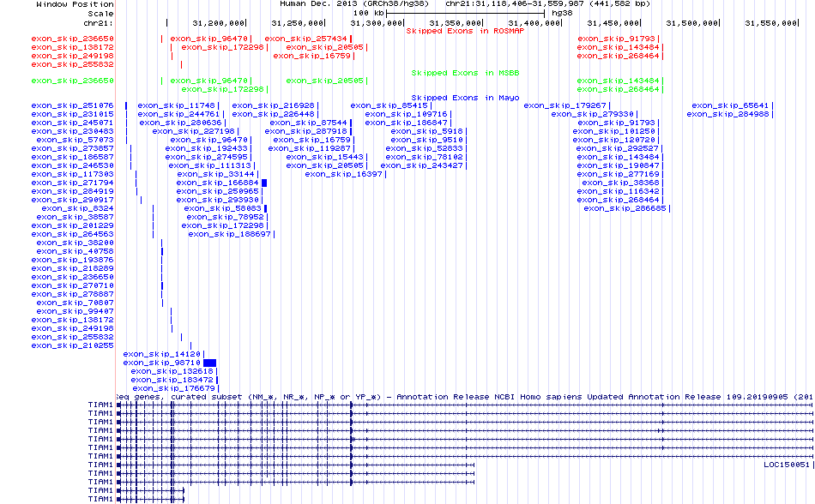Screen dimensions: 815x504
Task: Click the 100 kb scale bar
Action: click(x=463, y=14)
